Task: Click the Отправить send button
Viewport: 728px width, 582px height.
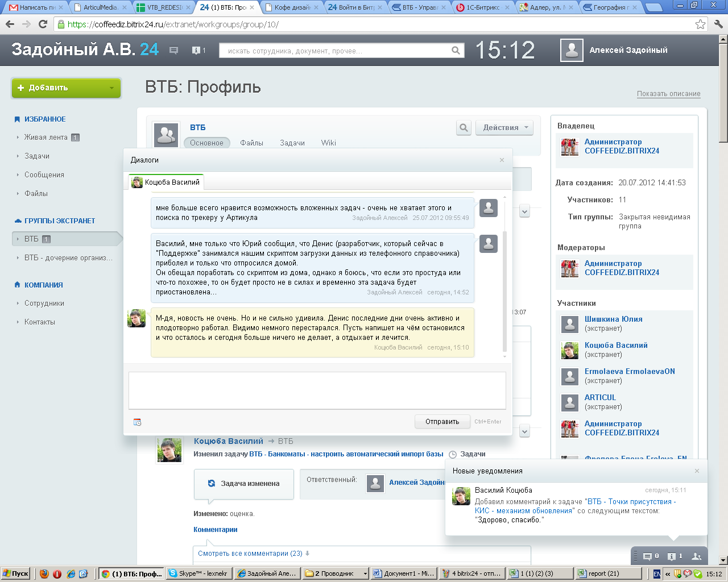Action: (x=442, y=422)
